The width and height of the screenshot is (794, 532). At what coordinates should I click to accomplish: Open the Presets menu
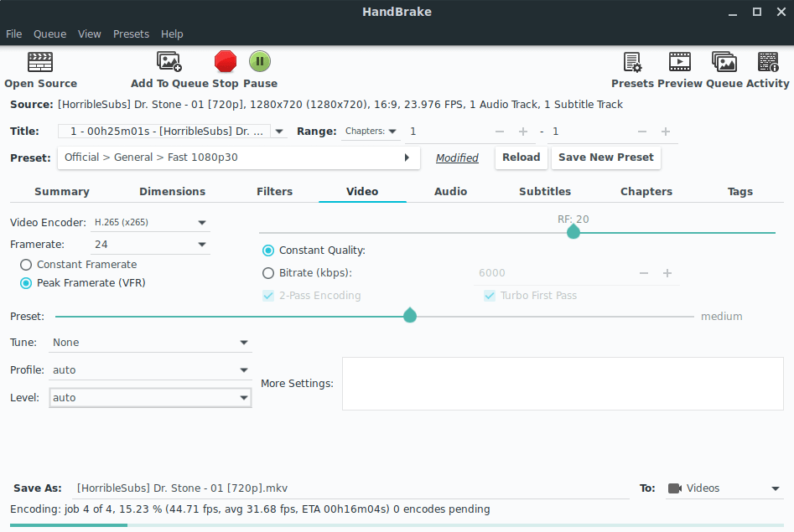(131, 34)
